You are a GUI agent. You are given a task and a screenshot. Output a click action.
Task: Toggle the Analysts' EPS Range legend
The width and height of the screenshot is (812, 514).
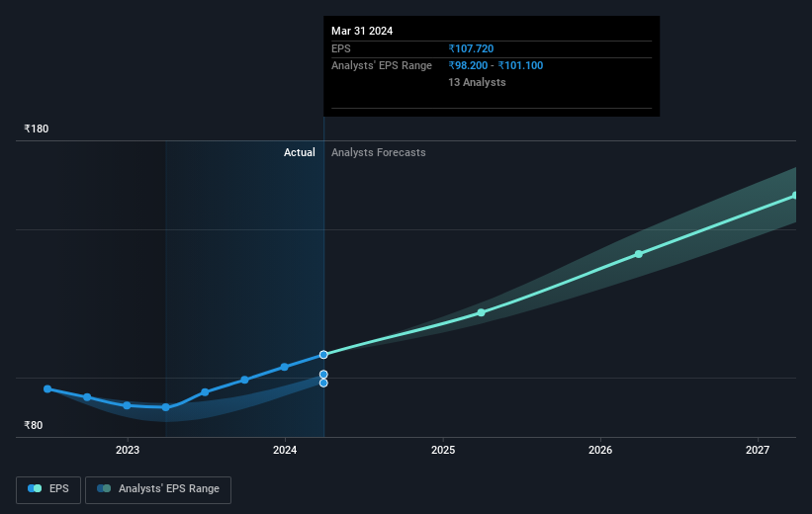tap(158, 489)
